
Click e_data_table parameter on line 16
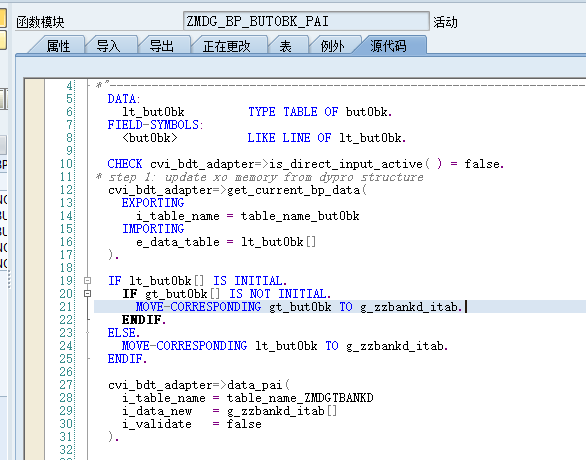click(178, 242)
